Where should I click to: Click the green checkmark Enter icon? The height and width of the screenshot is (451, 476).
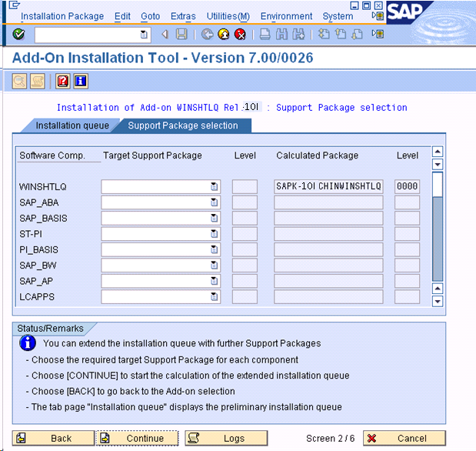click(18, 34)
